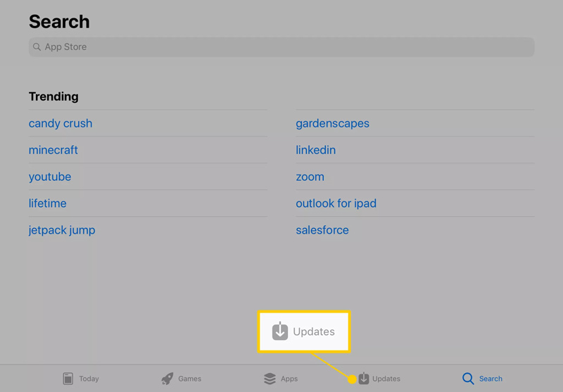This screenshot has width=563, height=392.
Task: Tap trending search zoom
Action: (310, 177)
